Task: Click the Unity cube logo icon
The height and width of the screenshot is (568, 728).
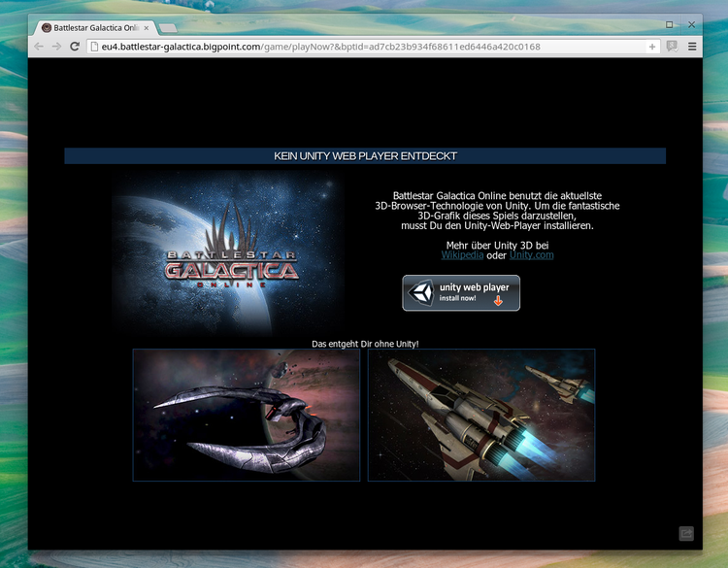Action: 421,293
